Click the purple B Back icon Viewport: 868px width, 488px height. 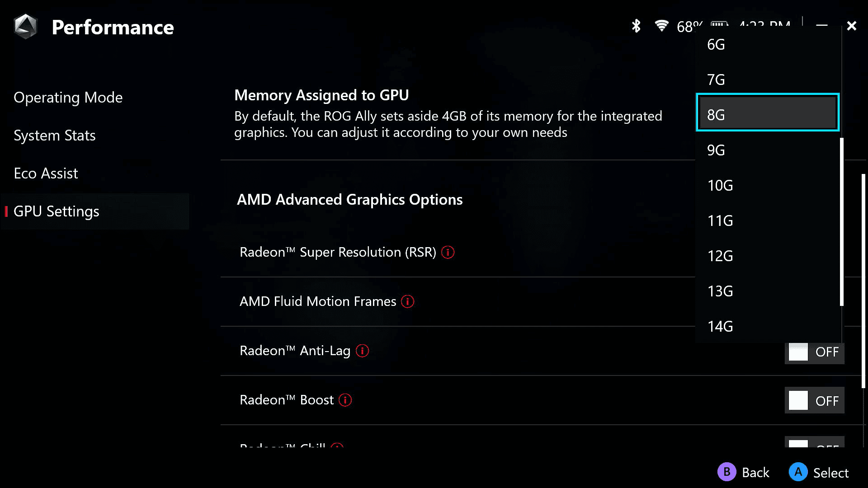tap(726, 472)
